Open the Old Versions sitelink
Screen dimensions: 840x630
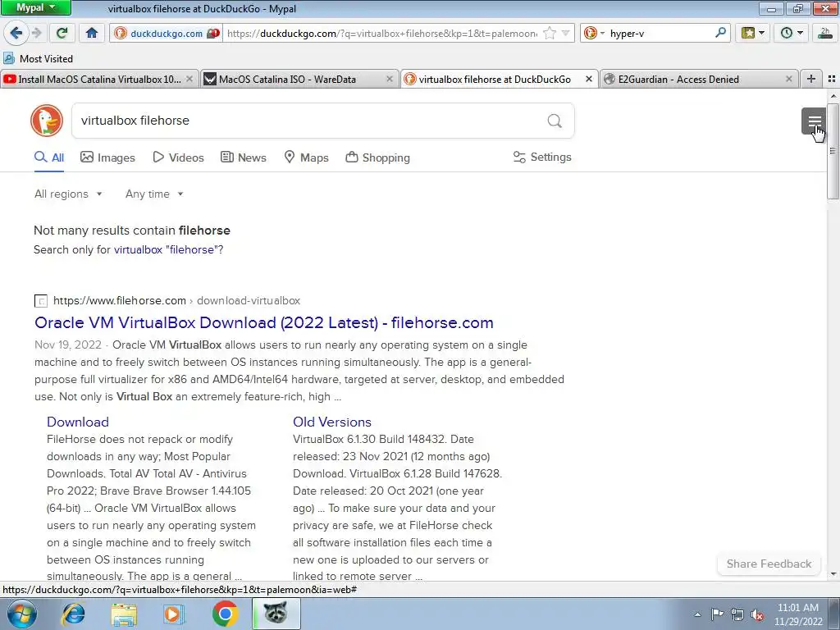332,422
